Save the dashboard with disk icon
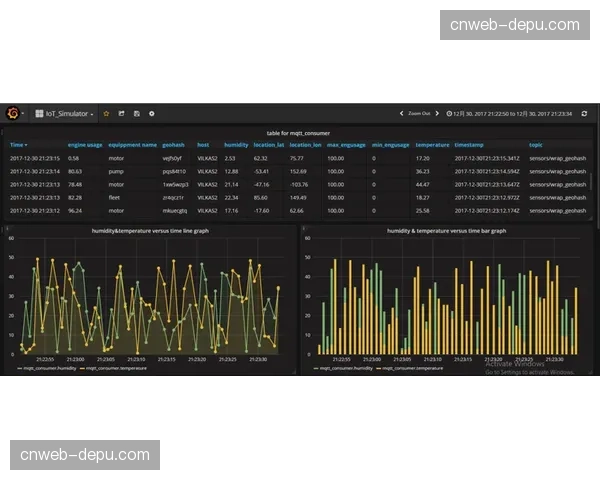This screenshot has width=600, height=480. coord(136,114)
